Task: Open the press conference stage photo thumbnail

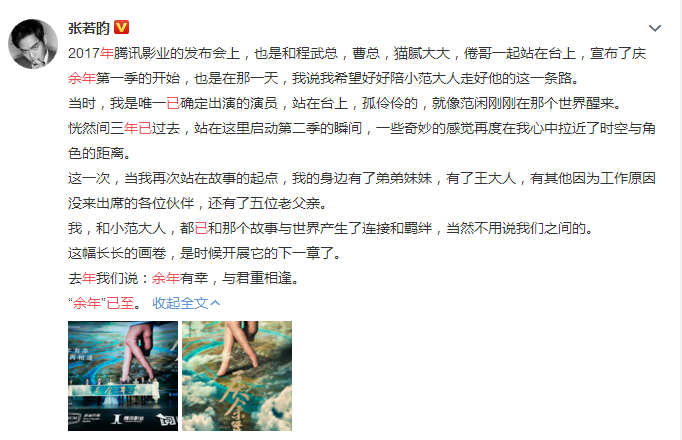Action: click(x=123, y=376)
